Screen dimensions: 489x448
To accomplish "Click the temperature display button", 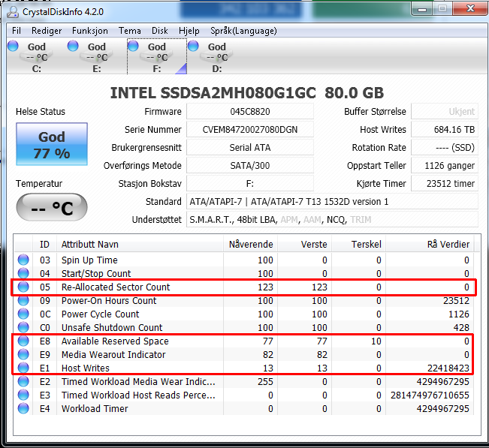I will 52,207.
